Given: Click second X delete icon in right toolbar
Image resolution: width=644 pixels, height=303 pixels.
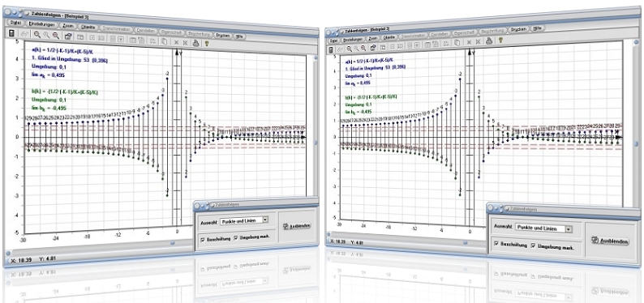Looking at the screenshot, I should coord(478,41).
